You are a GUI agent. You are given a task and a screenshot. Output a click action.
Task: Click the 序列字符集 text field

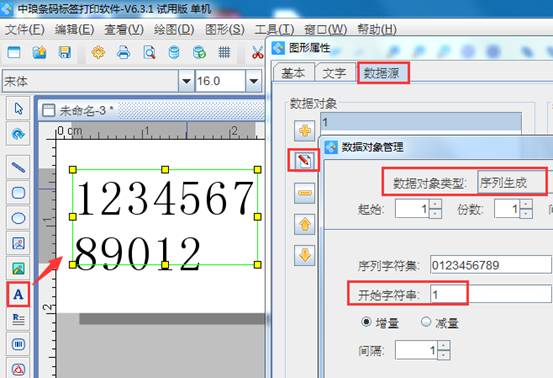(491, 265)
